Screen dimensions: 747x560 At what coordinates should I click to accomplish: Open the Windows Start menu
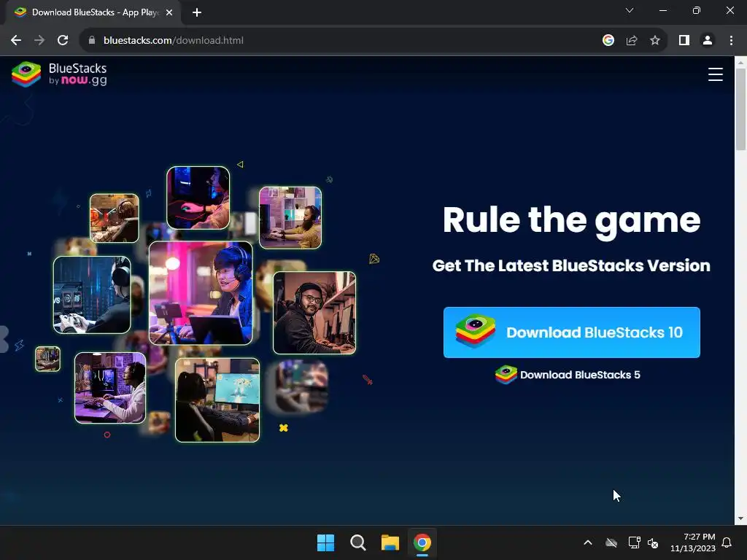pyautogui.click(x=326, y=542)
